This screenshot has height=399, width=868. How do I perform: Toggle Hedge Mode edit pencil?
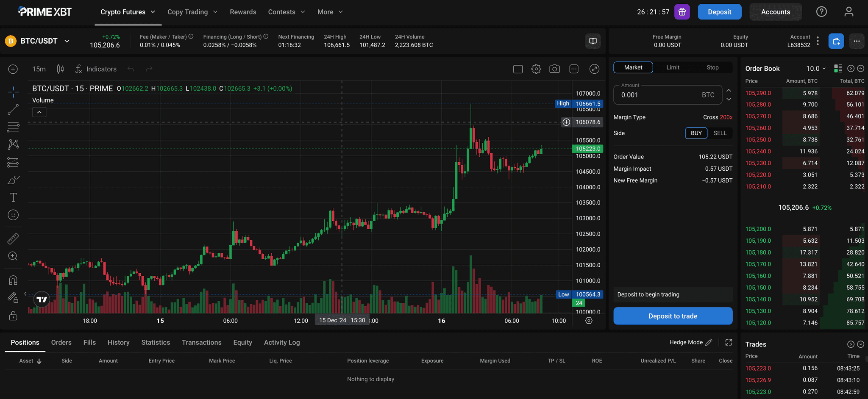[709, 342]
